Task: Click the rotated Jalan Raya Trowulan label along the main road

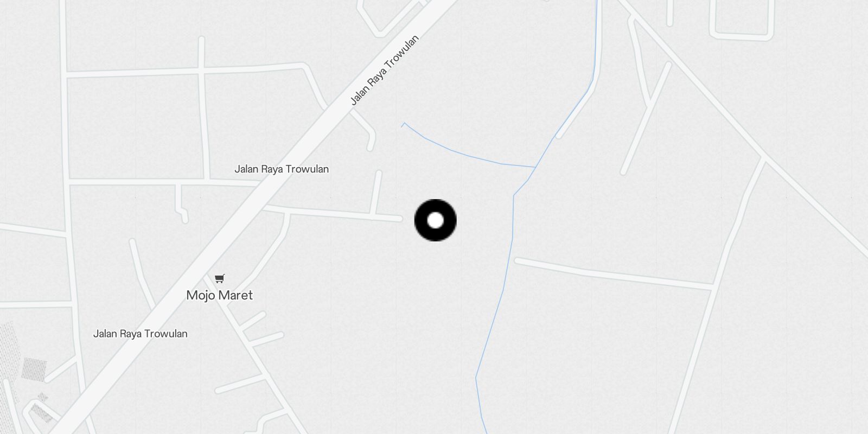Action: (384, 70)
